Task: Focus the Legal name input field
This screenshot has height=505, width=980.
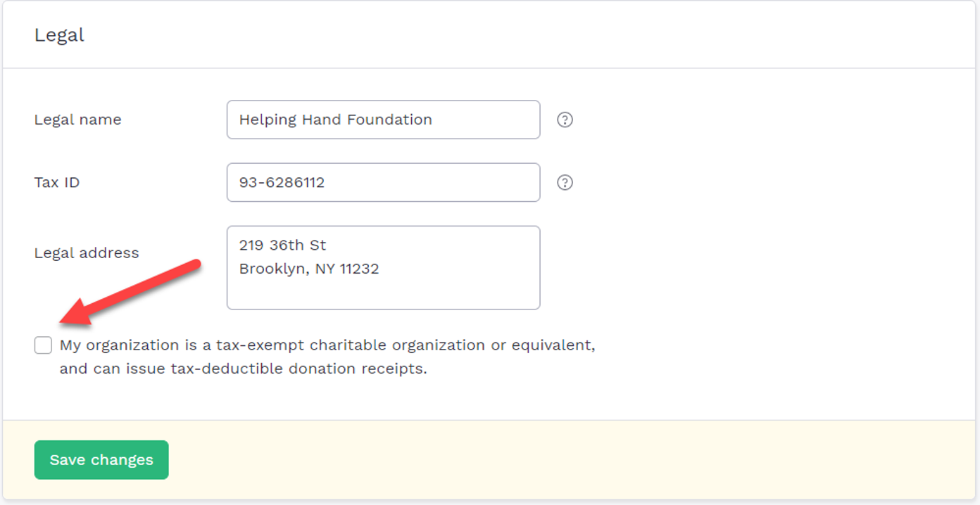Action: (384, 120)
